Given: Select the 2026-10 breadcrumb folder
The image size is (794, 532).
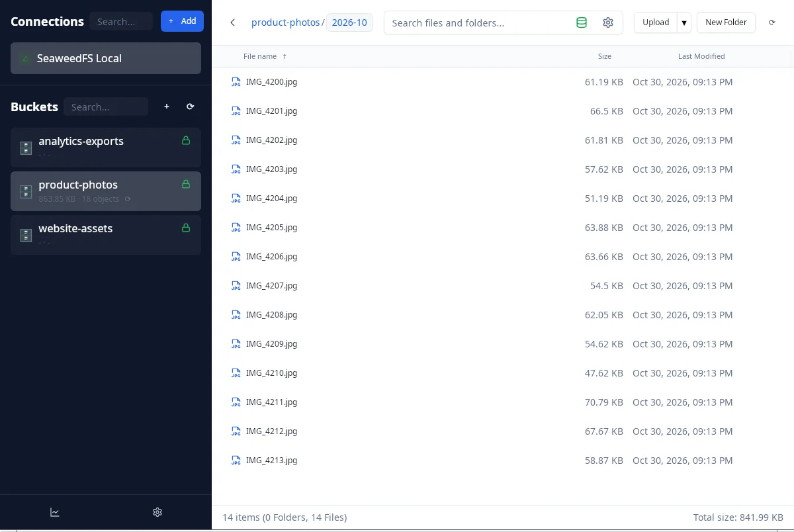Looking at the screenshot, I should pos(349,22).
